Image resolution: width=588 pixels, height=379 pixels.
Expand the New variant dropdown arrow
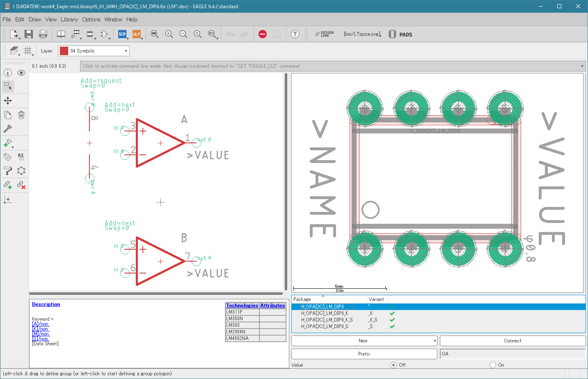click(x=435, y=341)
